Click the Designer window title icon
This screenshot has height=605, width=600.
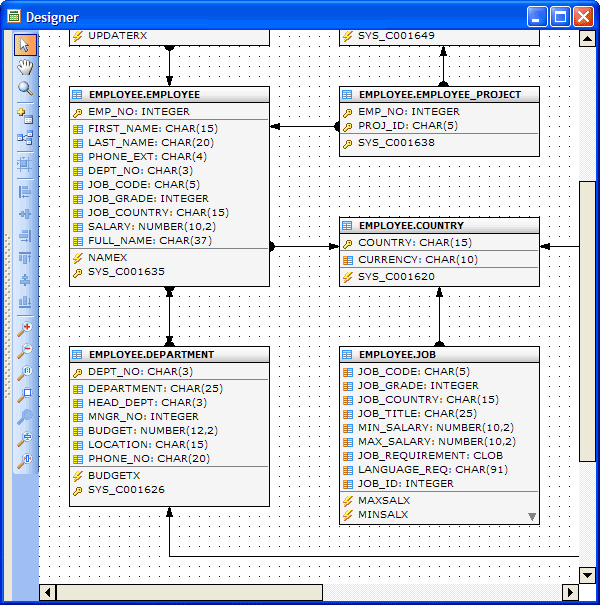[x=14, y=16]
